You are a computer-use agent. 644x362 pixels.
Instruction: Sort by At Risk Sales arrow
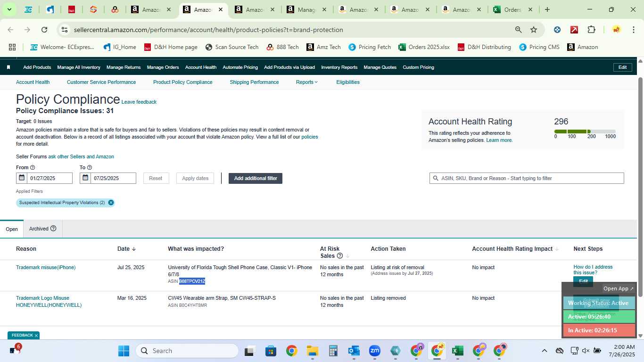pyautogui.click(x=347, y=256)
